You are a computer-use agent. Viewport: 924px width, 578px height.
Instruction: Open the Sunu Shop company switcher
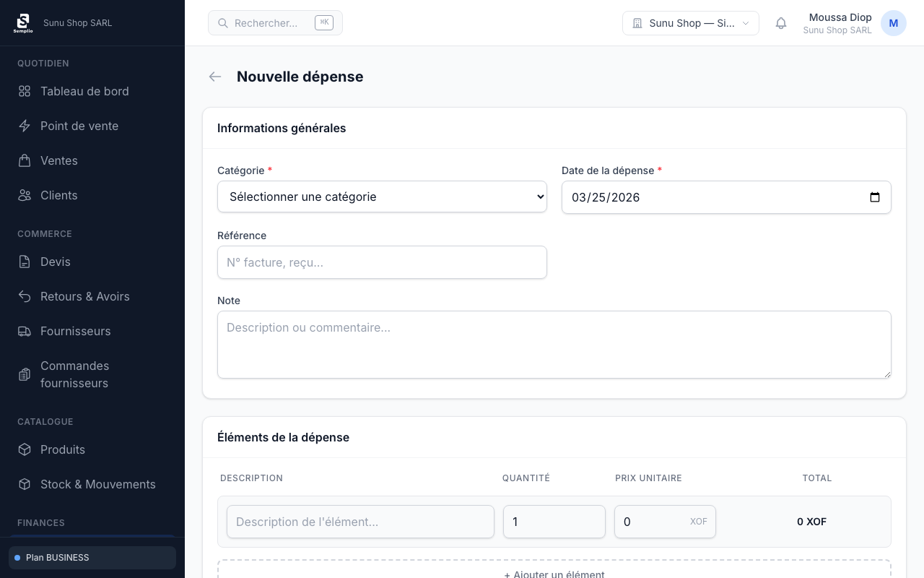(x=690, y=23)
